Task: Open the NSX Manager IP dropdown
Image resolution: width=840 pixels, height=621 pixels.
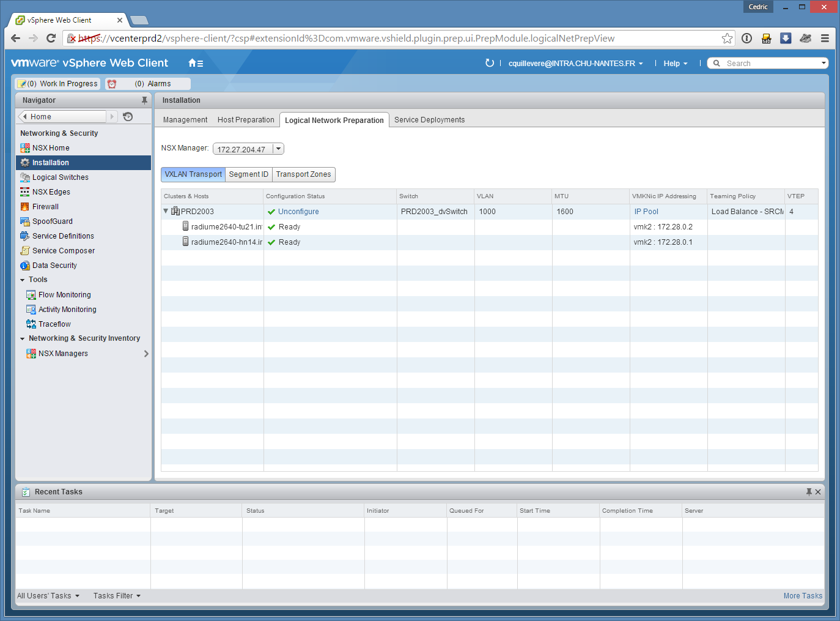Action: (278, 149)
